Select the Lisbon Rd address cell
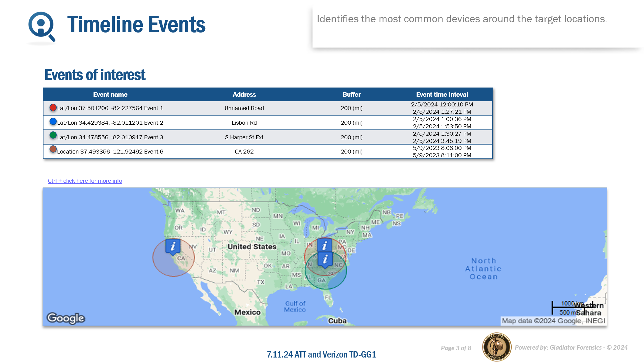Viewport: 644px width, 363px height. click(x=244, y=123)
